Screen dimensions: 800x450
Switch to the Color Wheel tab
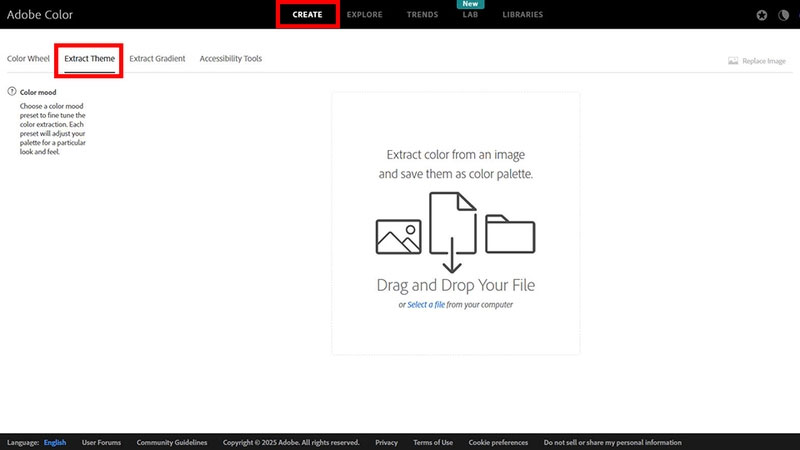tap(28, 59)
